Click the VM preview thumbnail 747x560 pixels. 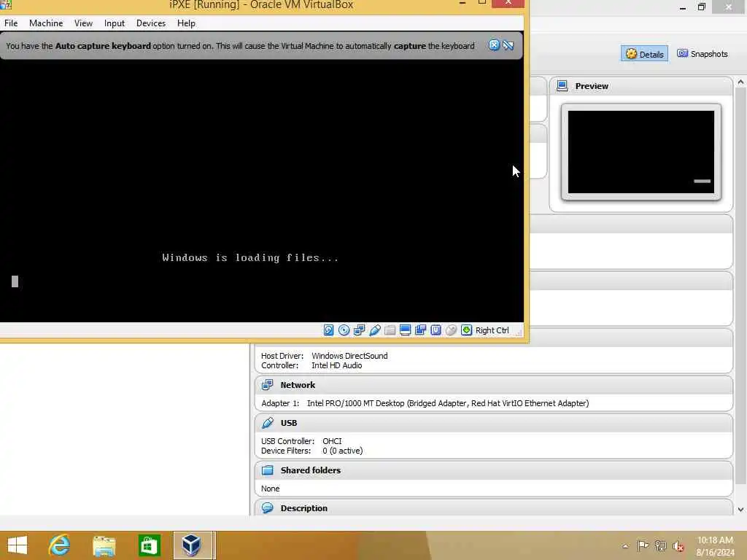click(640, 152)
